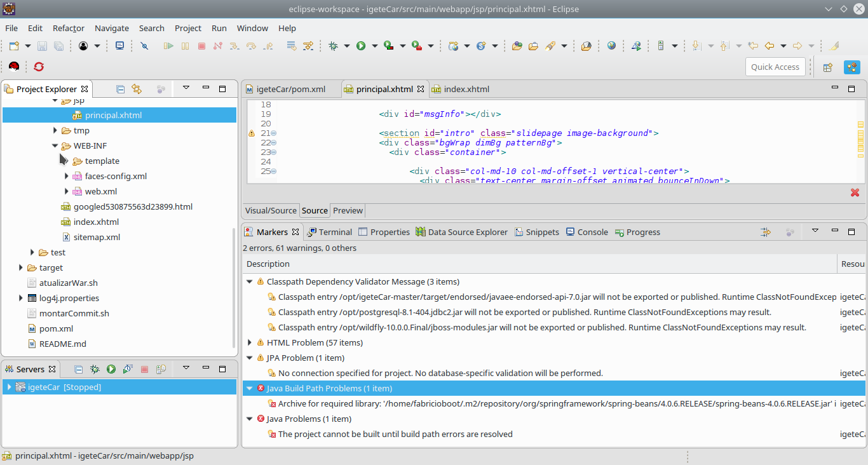Switch to the index.xhtml editor tab
The image size is (868, 465).
pyautogui.click(x=466, y=89)
